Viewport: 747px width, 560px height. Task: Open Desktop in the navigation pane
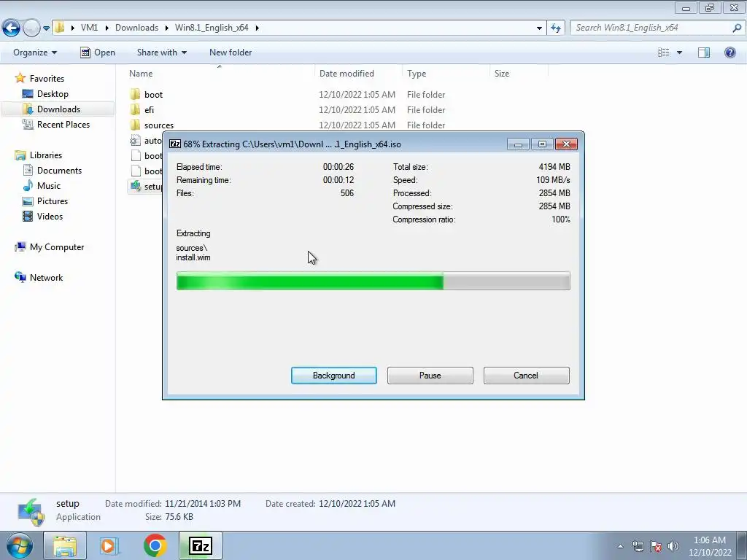pyautogui.click(x=53, y=94)
